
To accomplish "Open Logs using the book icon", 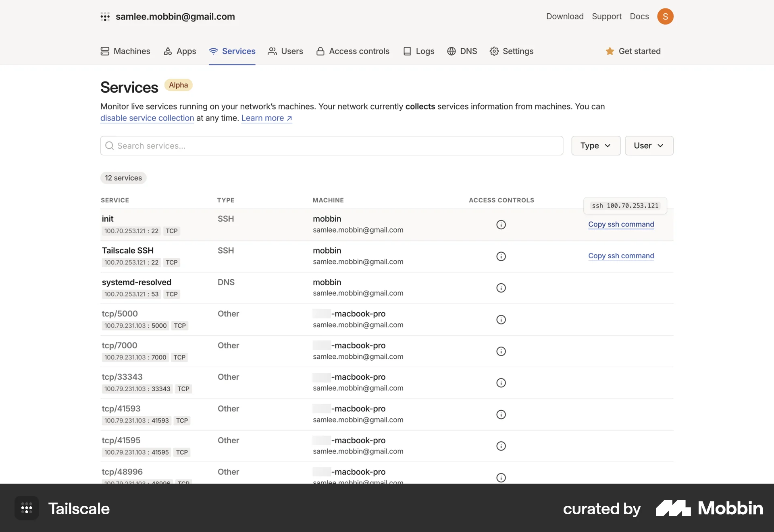I will 407,51.
